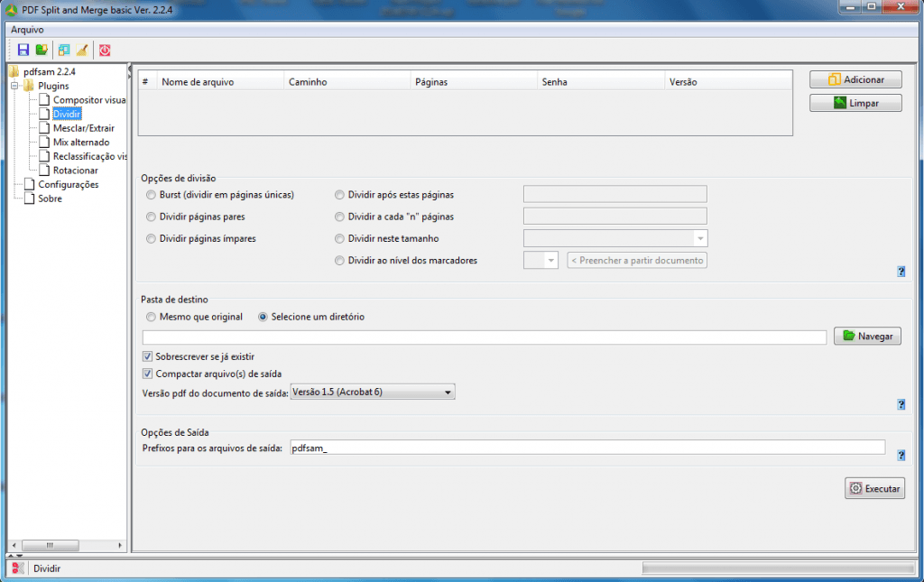Click the save environment floppy disk icon

(x=23, y=50)
